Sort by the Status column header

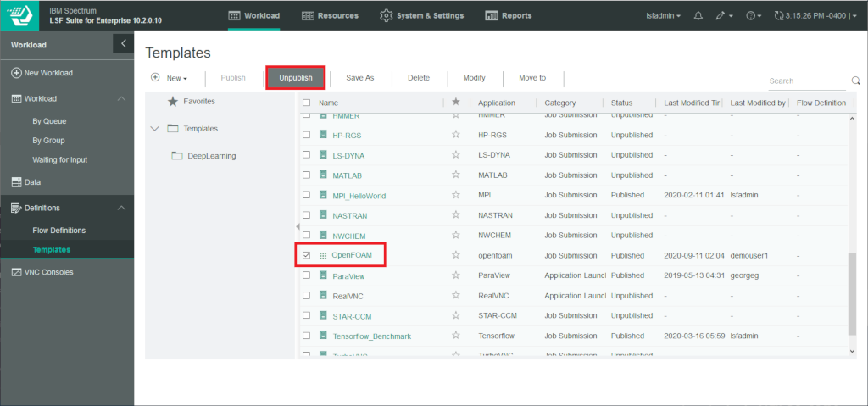(621, 103)
